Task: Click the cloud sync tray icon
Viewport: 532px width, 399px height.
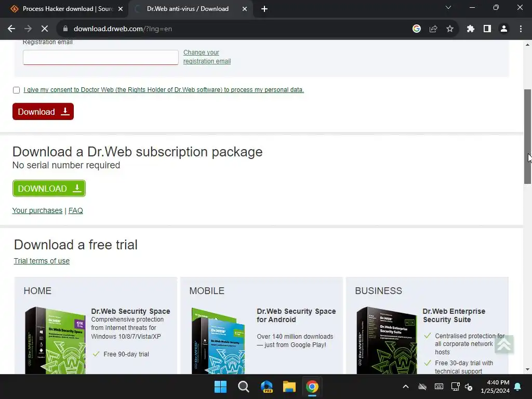Action: tap(422, 387)
